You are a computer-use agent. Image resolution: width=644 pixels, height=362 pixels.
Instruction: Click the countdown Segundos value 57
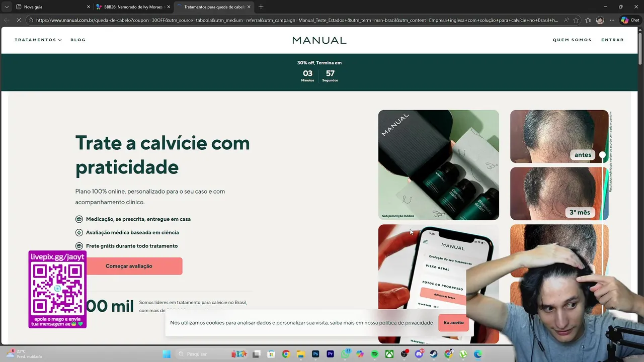(330, 73)
